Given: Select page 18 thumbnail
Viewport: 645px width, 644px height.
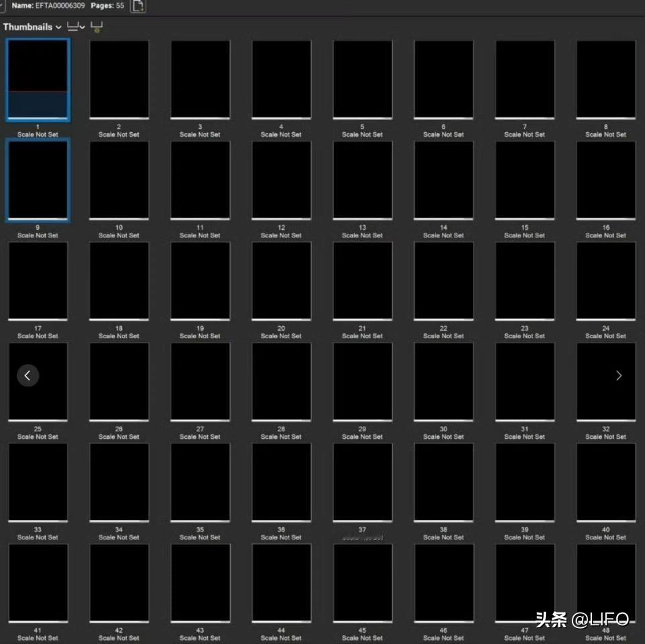Looking at the screenshot, I should [119, 282].
